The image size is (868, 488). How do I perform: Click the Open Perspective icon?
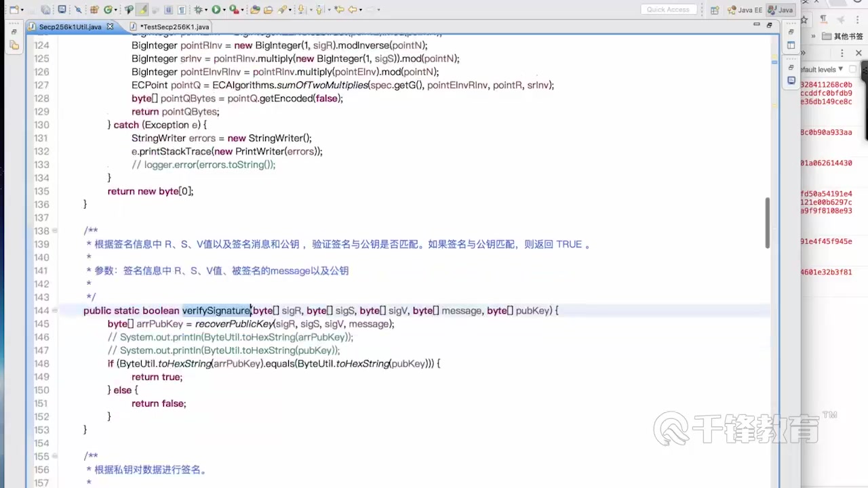point(715,10)
